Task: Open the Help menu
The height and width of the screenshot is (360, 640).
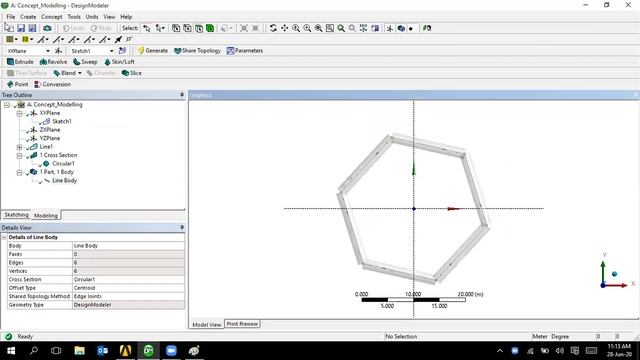Action: point(126,17)
